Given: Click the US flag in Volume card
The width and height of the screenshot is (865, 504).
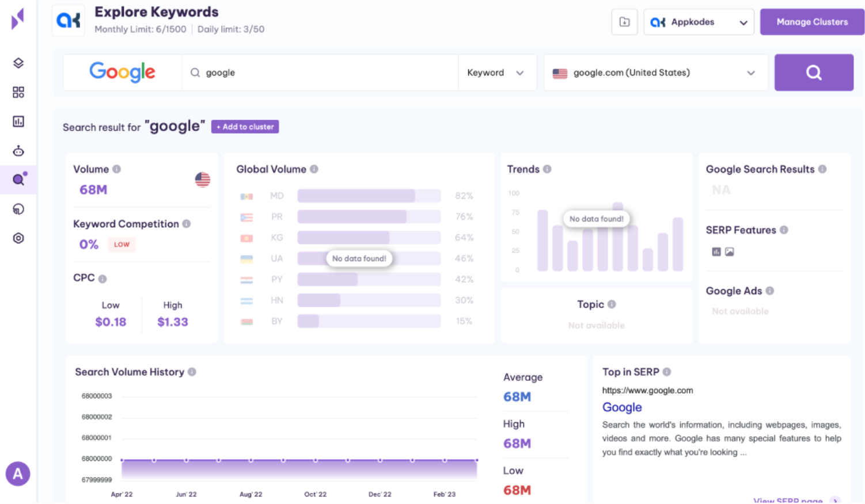Looking at the screenshot, I should click(x=203, y=180).
